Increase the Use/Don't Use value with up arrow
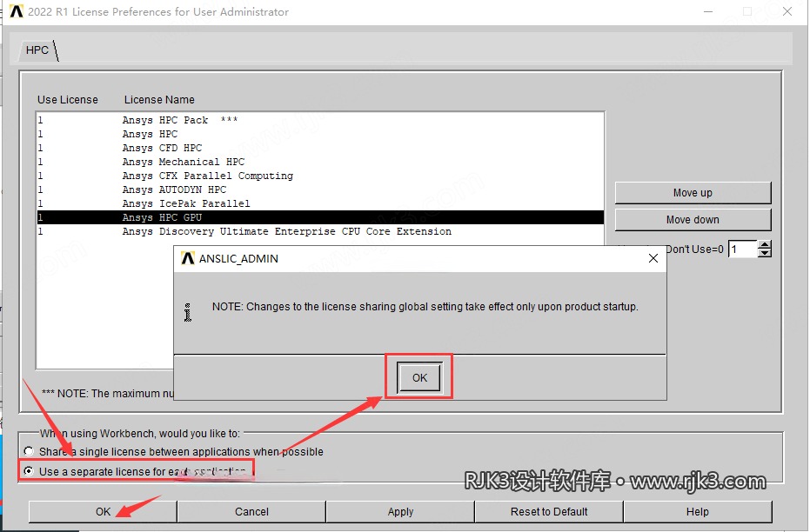 [x=765, y=244]
